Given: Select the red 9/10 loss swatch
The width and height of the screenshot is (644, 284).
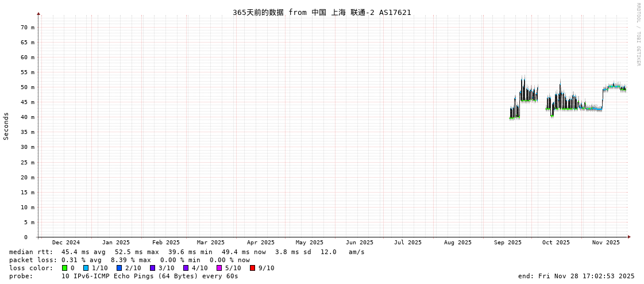Looking at the screenshot, I should click(x=252, y=268).
